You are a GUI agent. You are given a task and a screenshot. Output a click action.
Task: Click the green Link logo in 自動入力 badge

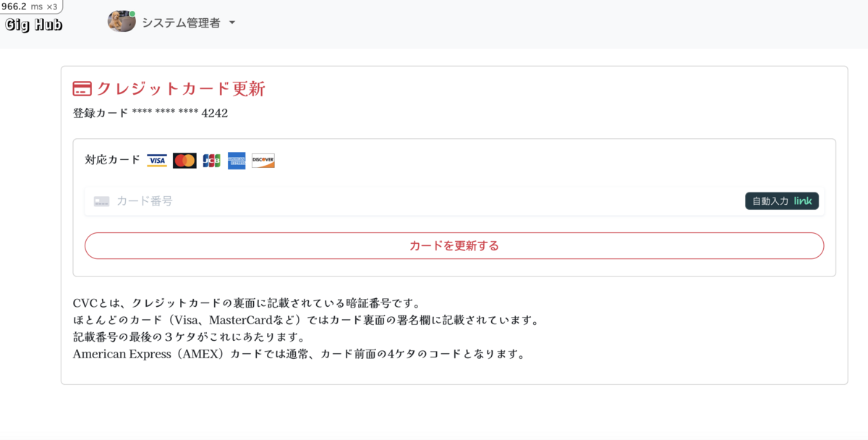(x=801, y=201)
